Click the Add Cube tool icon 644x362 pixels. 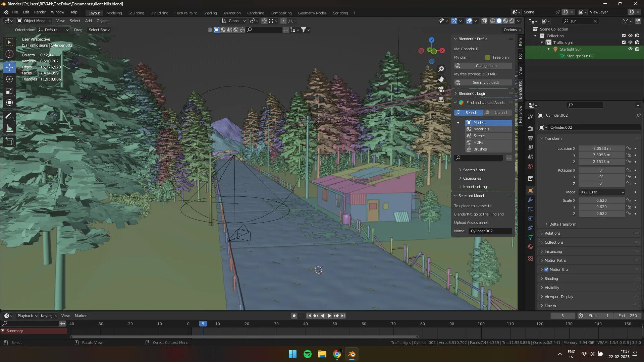(9, 141)
